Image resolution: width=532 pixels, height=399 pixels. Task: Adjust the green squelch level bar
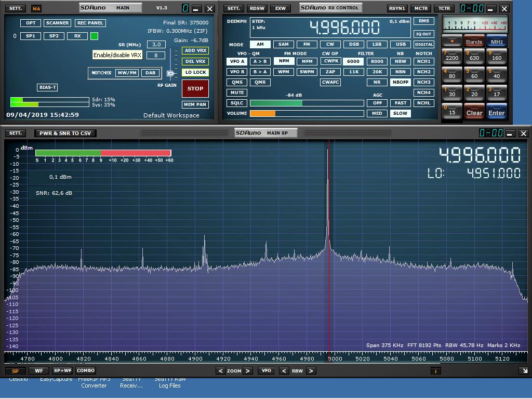click(307, 103)
